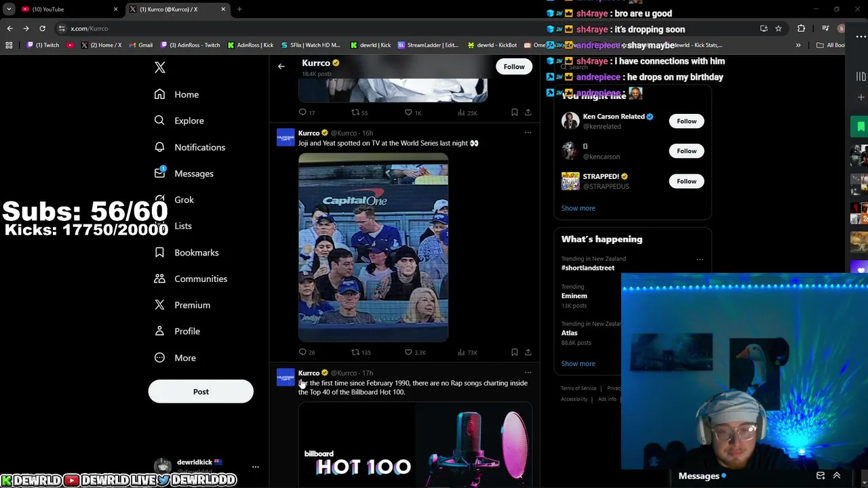Bookmark the Joji and Yeat post

pyautogui.click(x=514, y=352)
